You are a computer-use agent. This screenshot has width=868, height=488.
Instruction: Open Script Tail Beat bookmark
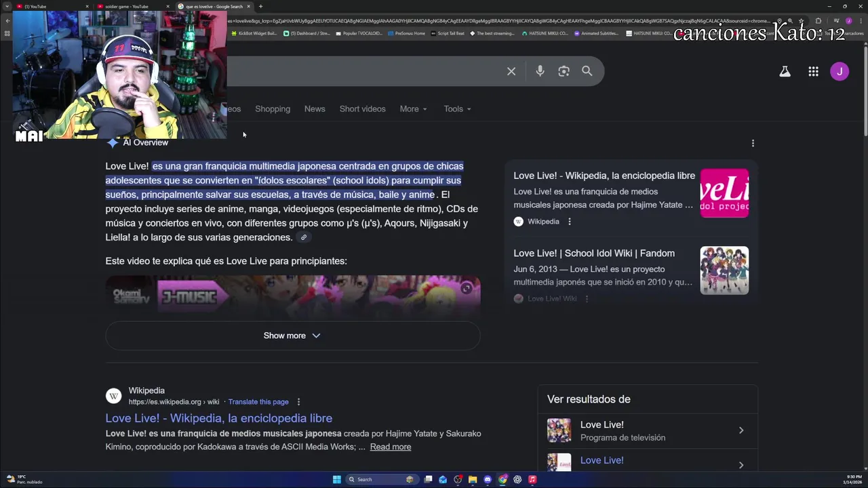click(x=448, y=33)
